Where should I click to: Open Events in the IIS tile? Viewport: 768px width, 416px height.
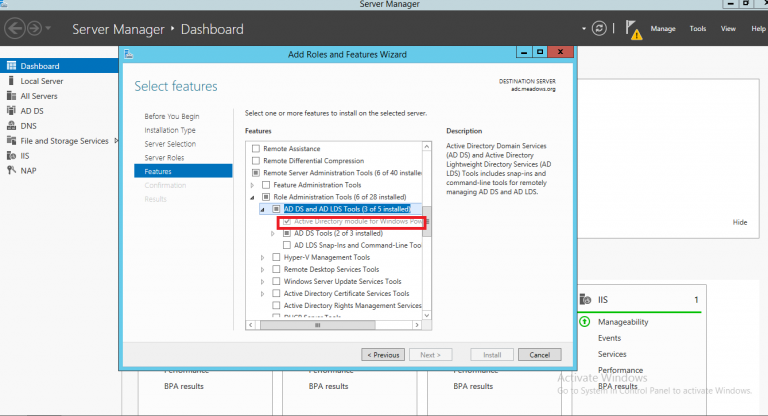(609, 338)
